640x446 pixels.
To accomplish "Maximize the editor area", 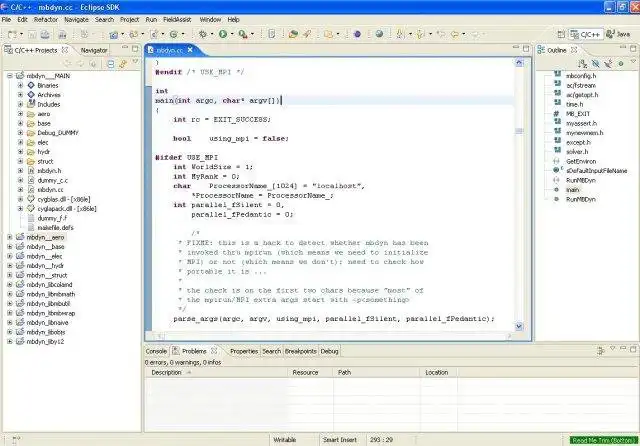I will point(526,49).
